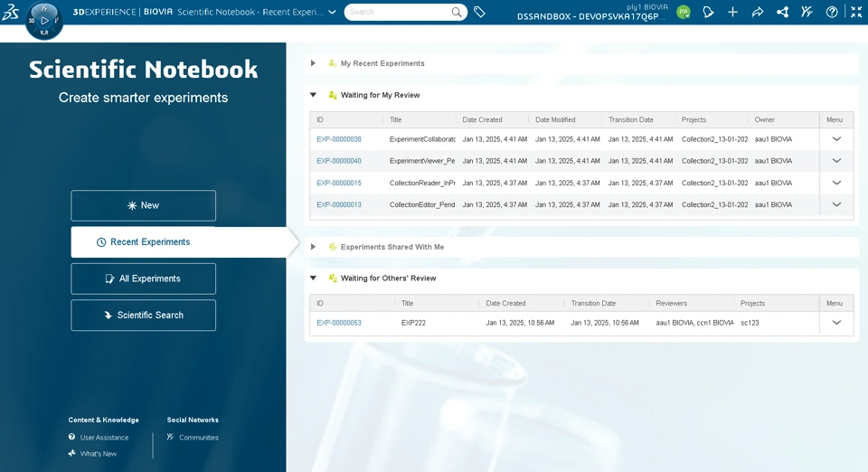Open the User Assistance link
Image resolution: width=868 pixels, height=472 pixels.
pos(104,437)
